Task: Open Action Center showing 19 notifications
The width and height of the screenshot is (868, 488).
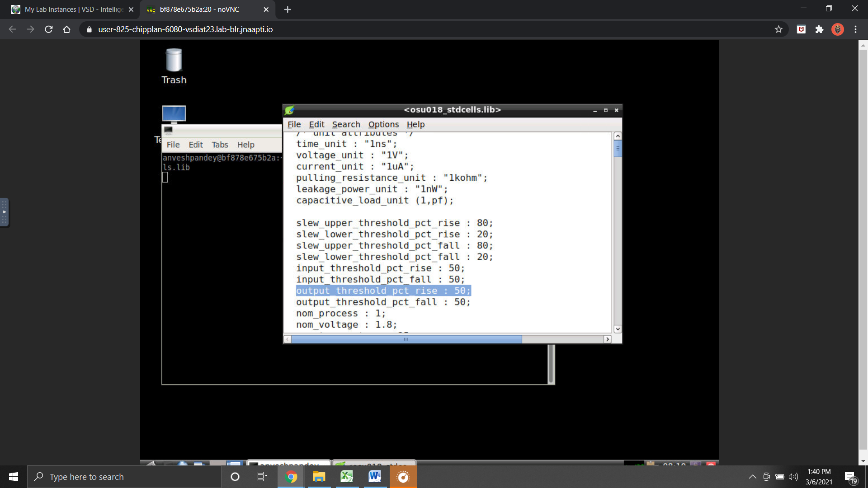Action: [x=850, y=477]
